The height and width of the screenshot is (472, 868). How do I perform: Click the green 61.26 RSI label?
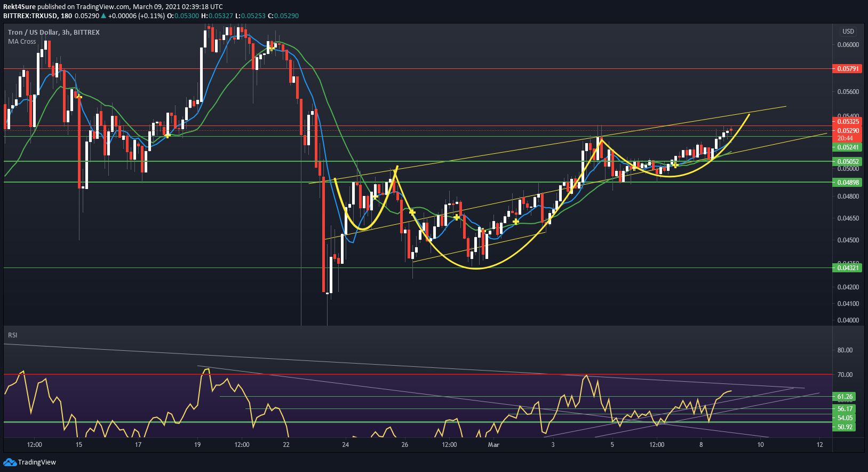pyautogui.click(x=845, y=396)
